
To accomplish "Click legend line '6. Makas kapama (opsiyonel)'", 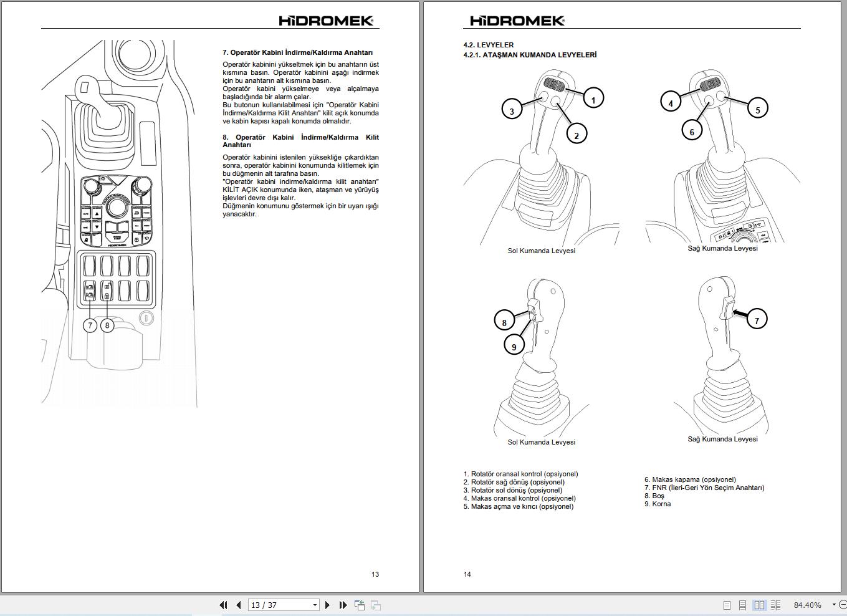I will (x=690, y=479).
